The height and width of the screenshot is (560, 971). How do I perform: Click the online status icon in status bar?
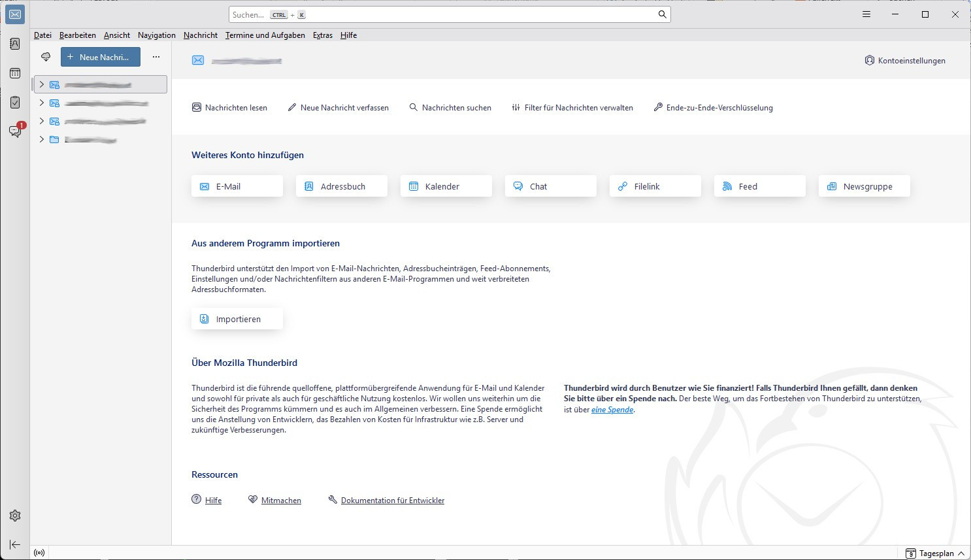tap(39, 553)
